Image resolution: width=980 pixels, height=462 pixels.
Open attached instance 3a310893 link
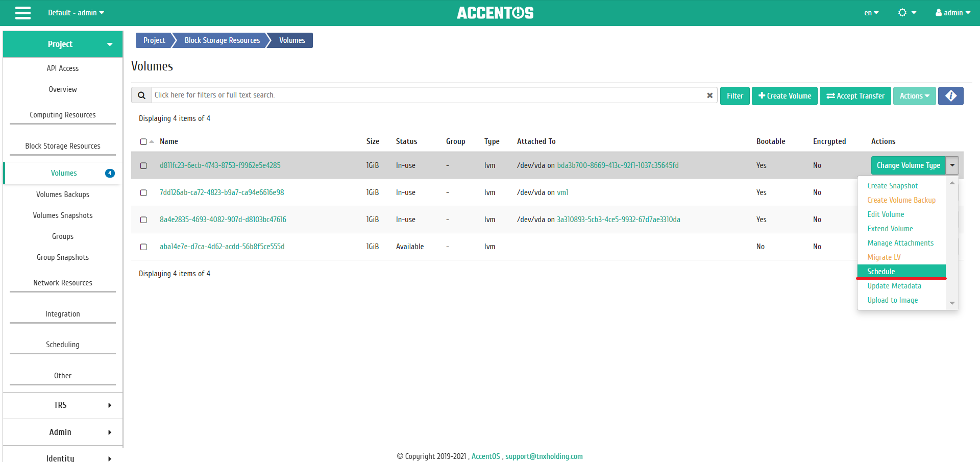click(x=618, y=220)
